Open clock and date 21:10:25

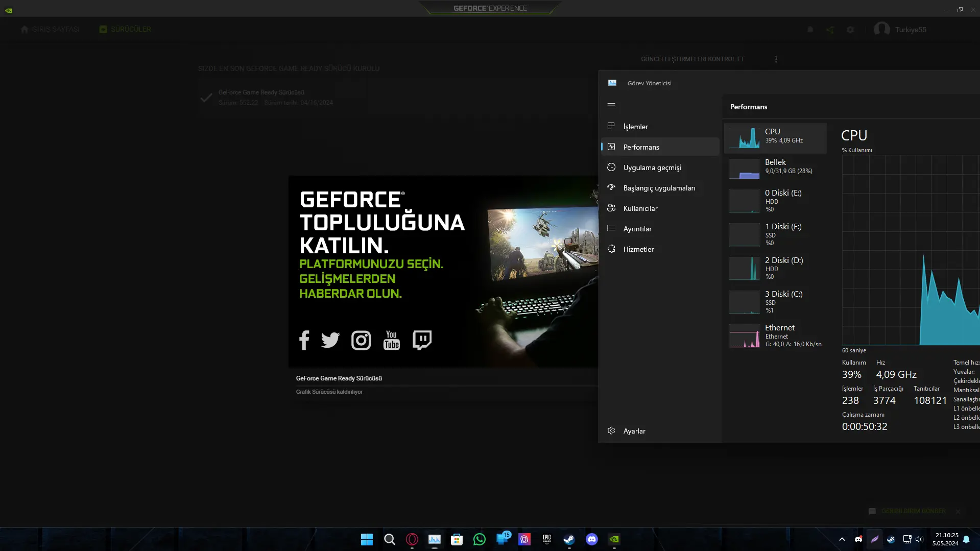tap(946, 539)
